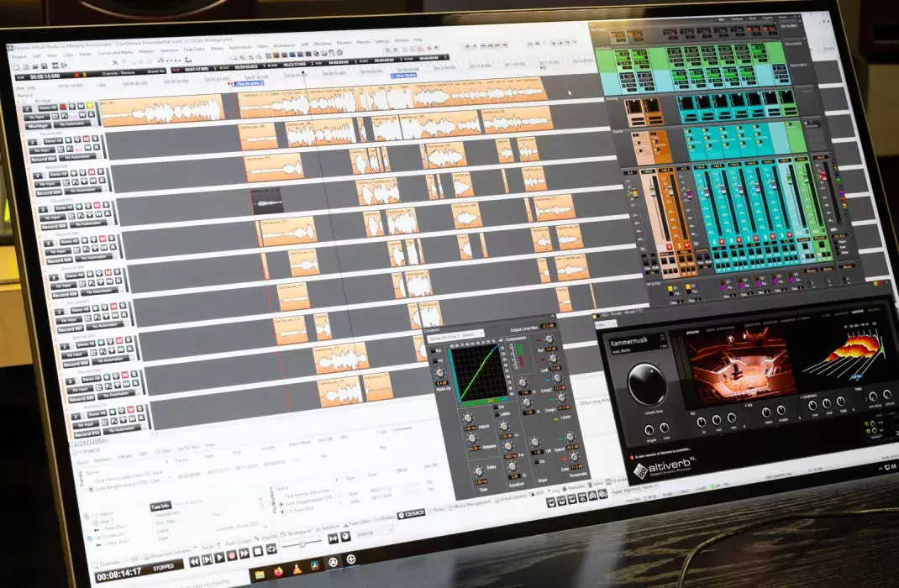Select the dark grey clip on the Record 004 track
899x588 pixels.
266,201
